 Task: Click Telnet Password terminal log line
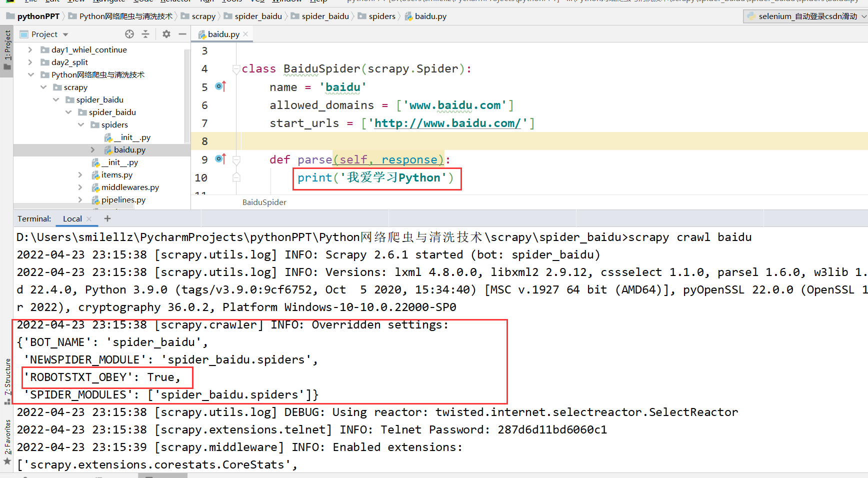[x=312, y=429]
